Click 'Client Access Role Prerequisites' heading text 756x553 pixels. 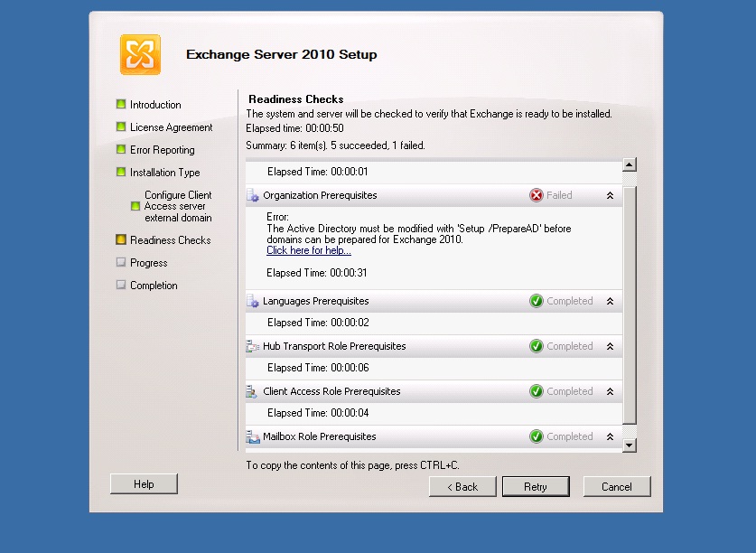[x=331, y=391]
